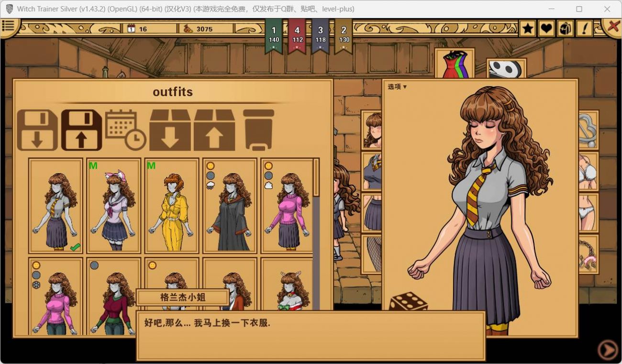Toggle the snowflake icon on the pink sweater outfit
Viewport: 622px width, 364px height.
[36, 285]
